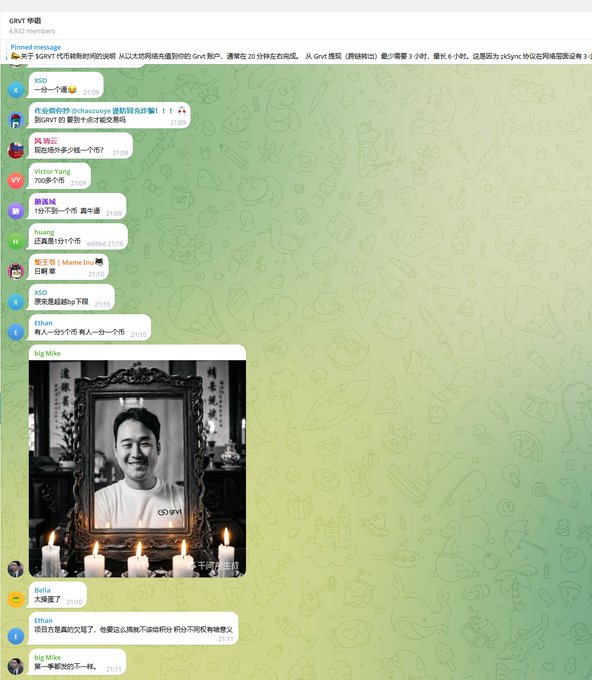This screenshot has width=592, height=680.
Task: Select XSO's 'bp下限' message
Action: tap(72, 298)
